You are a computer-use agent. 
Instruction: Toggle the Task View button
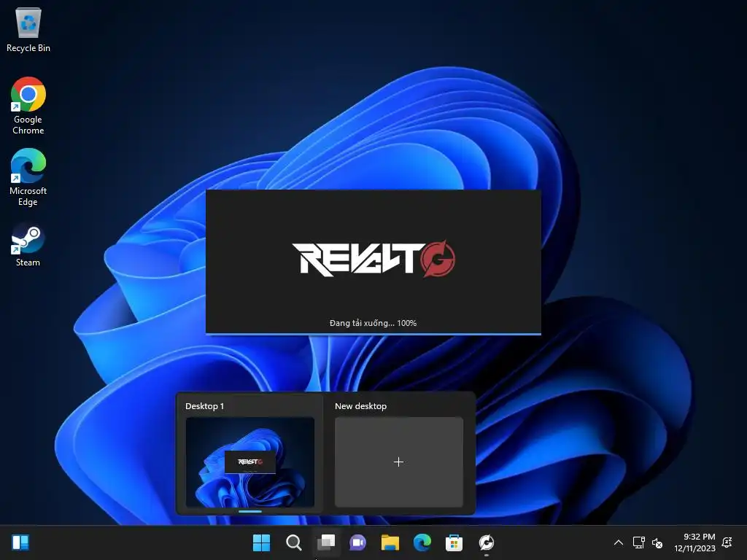pyautogui.click(x=326, y=542)
